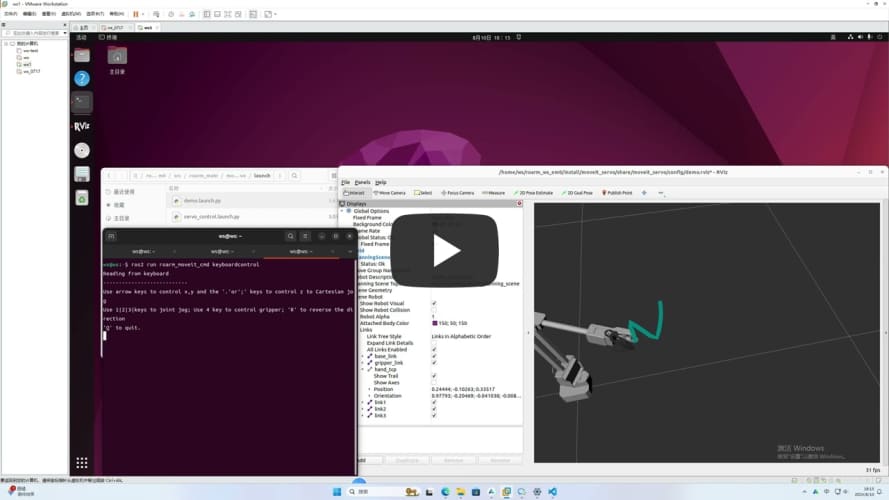Expand the Position property row
Image resolution: width=889 pixels, height=500 pixels.
(370, 389)
